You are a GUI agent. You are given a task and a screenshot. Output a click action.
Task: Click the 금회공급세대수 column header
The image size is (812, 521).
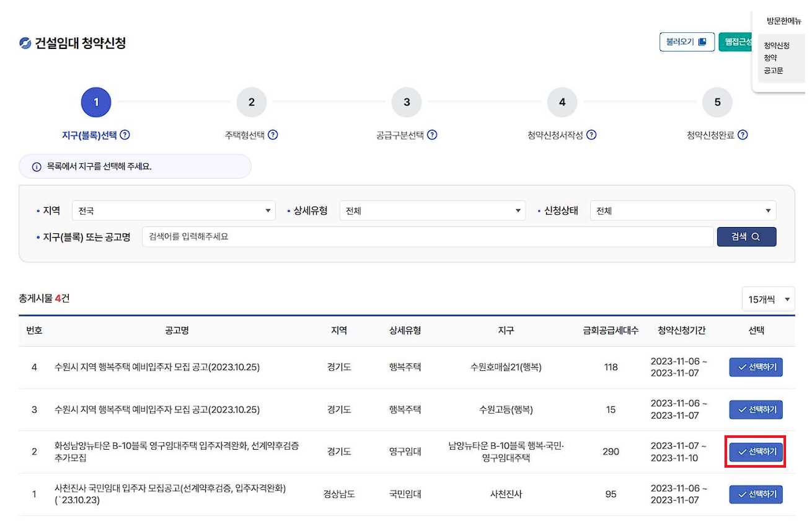[x=611, y=331]
